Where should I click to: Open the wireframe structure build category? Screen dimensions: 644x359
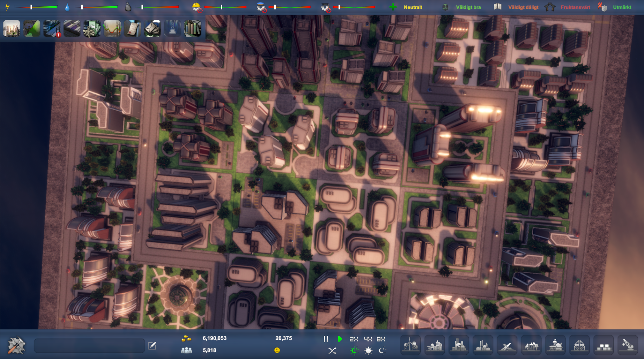click(x=579, y=345)
